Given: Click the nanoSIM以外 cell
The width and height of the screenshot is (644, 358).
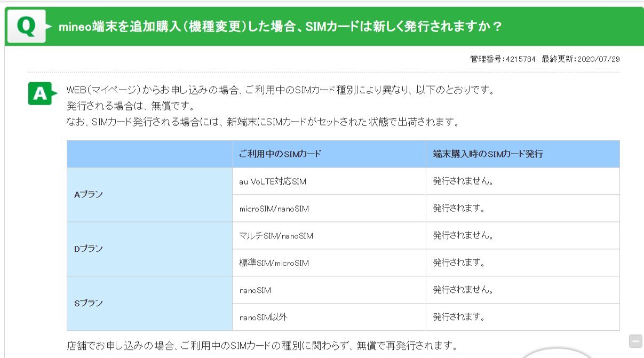Looking at the screenshot, I should pyautogui.click(x=329, y=317).
